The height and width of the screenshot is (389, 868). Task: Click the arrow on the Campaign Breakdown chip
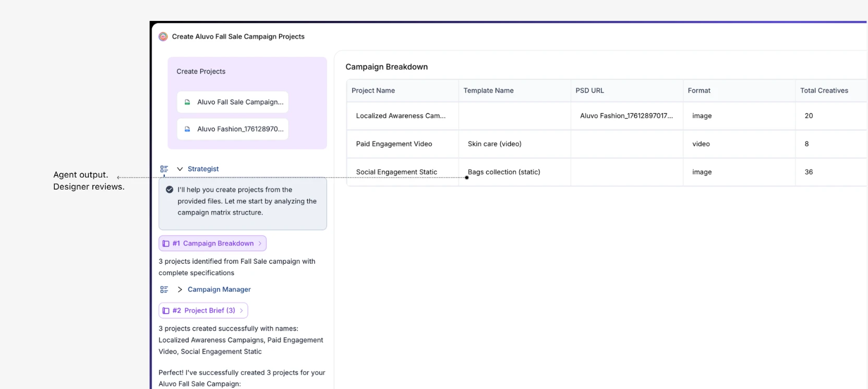(x=260, y=243)
